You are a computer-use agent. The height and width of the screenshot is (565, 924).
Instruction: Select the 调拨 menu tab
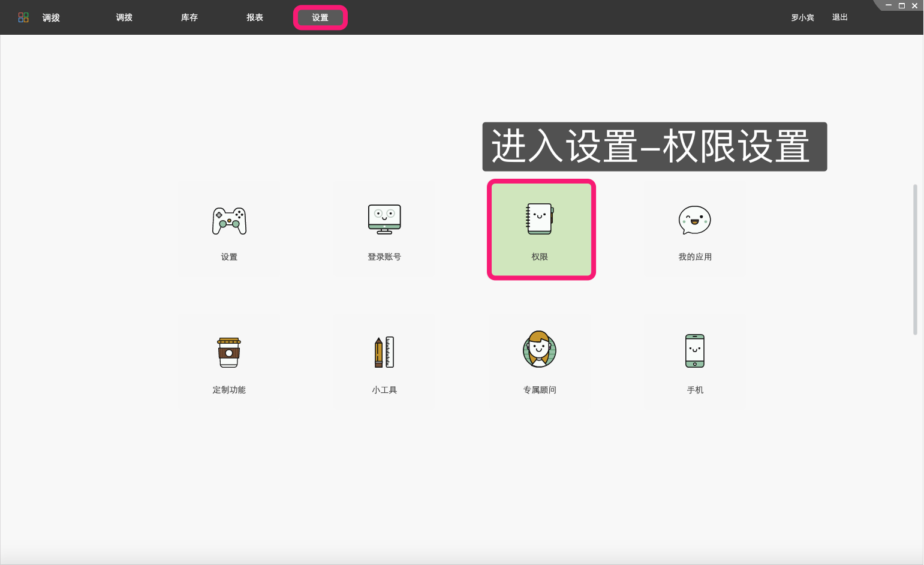124,17
